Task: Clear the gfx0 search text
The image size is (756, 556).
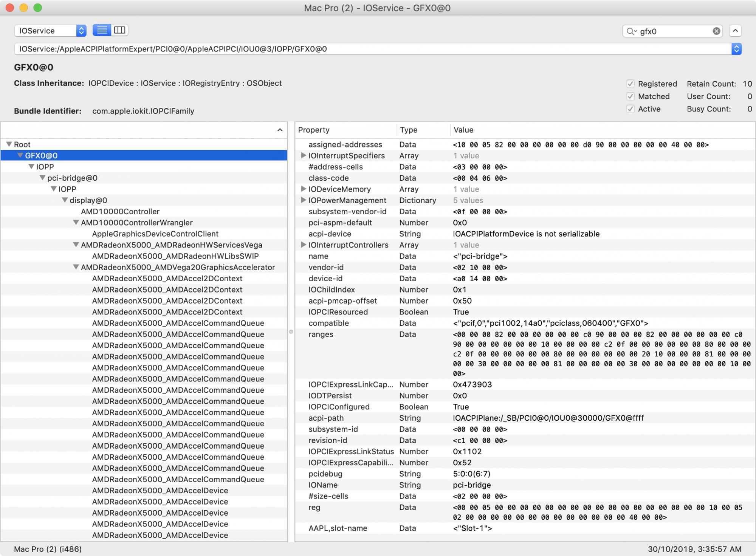Action: [x=716, y=31]
